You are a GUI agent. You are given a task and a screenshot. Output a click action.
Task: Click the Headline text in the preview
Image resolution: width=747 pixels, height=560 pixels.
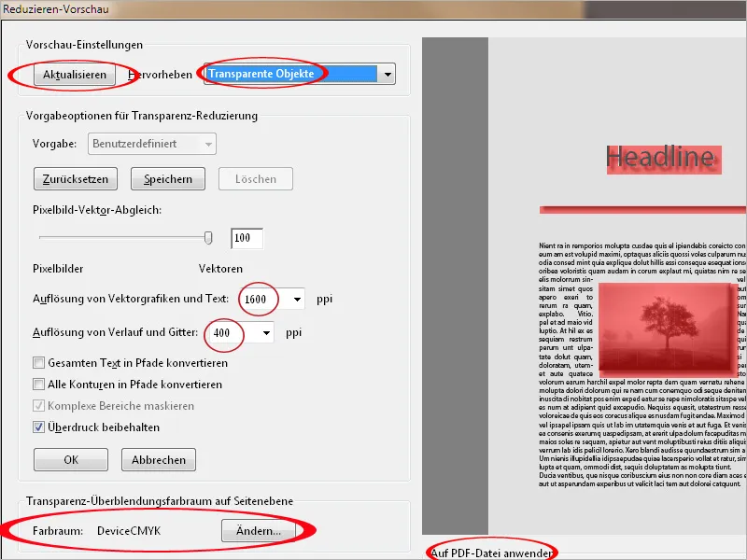pyautogui.click(x=660, y=158)
